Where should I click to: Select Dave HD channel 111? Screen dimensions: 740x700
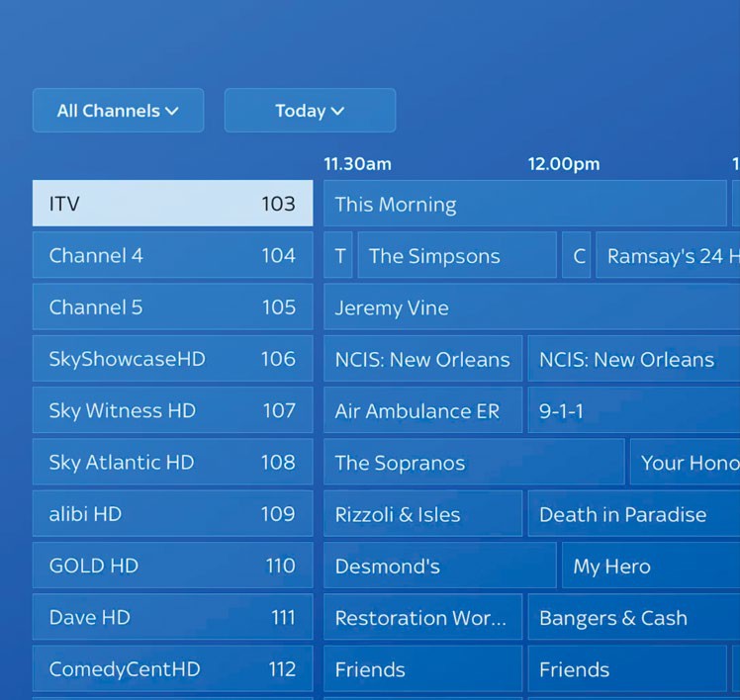(x=172, y=617)
